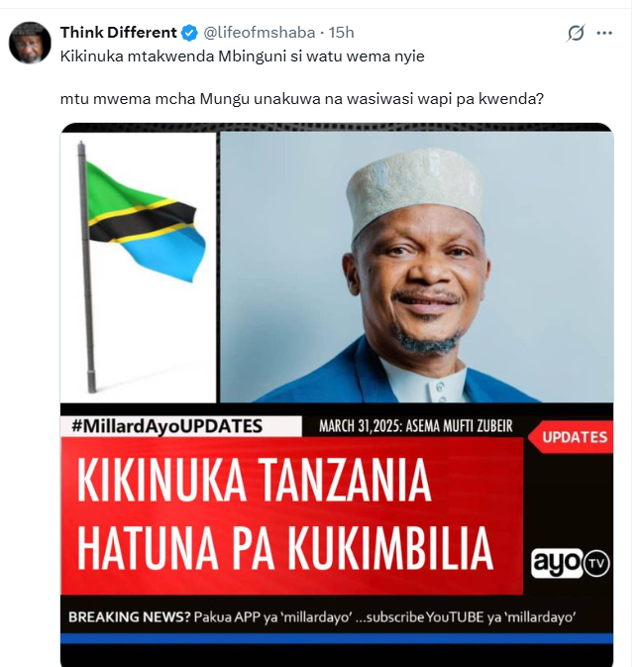Open the 15h timestamp permalink
The image size is (644, 667).
point(341,33)
